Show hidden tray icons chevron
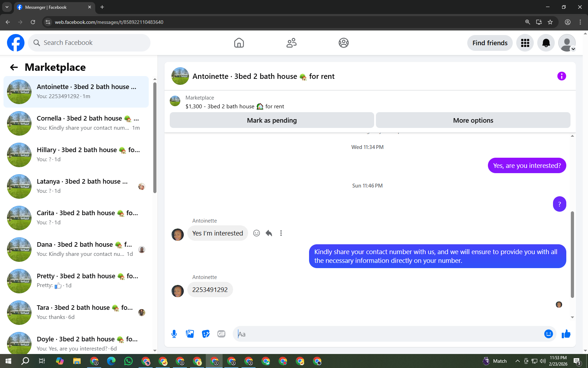Image resolution: width=588 pixels, height=368 pixels. tap(517, 361)
